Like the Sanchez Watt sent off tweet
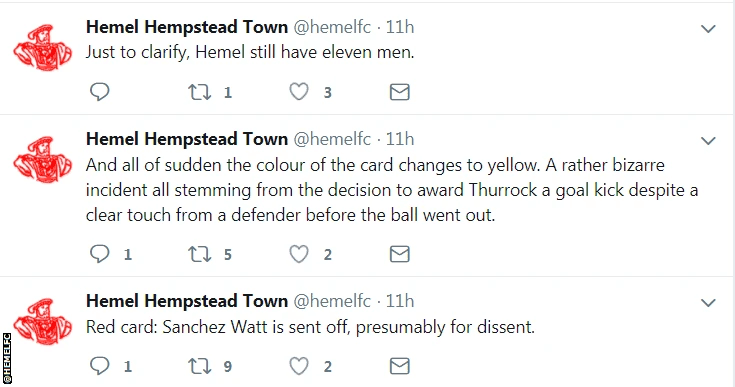 point(299,366)
